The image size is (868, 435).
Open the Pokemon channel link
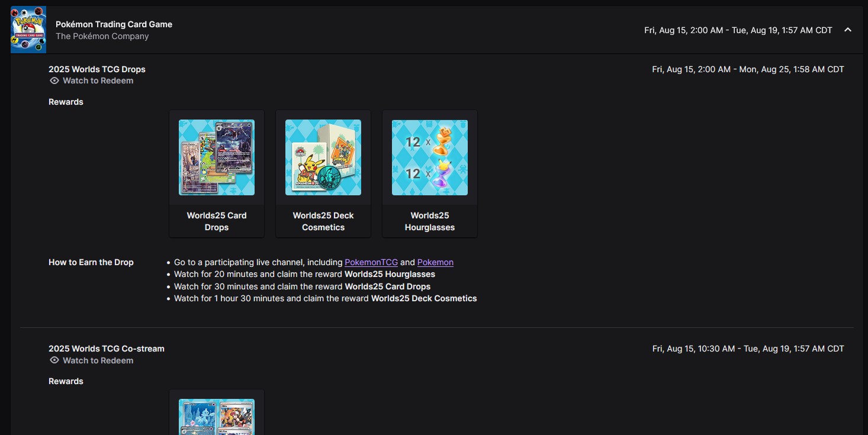coord(435,262)
